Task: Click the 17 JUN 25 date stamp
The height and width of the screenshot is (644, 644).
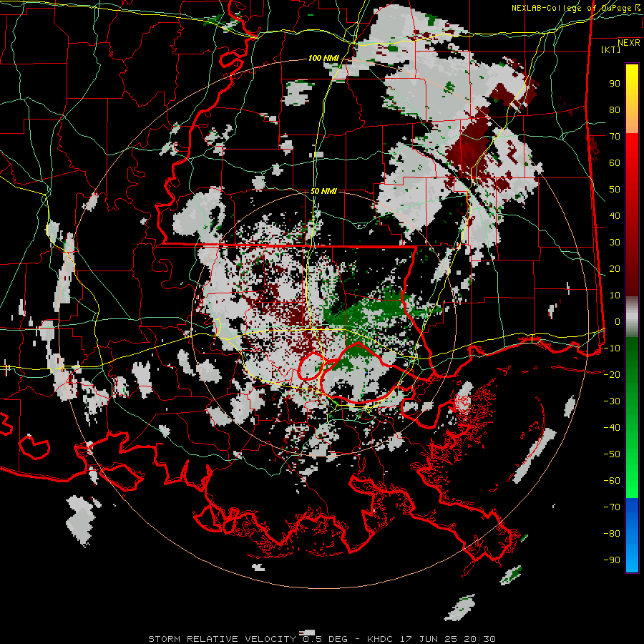Action: click(x=429, y=639)
